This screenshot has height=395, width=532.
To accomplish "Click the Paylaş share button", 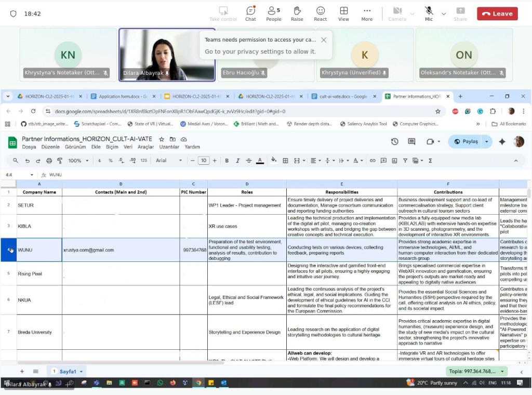I will click(466, 141).
